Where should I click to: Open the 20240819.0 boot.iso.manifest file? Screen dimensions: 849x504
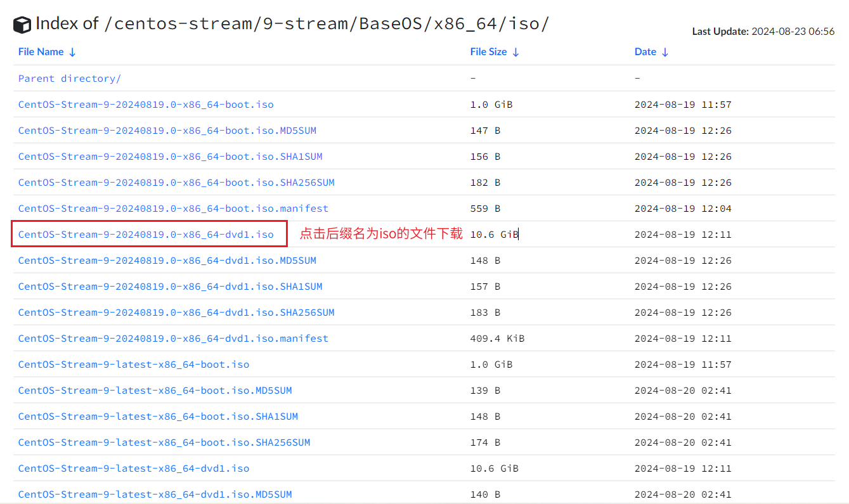(x=173, y=209)
